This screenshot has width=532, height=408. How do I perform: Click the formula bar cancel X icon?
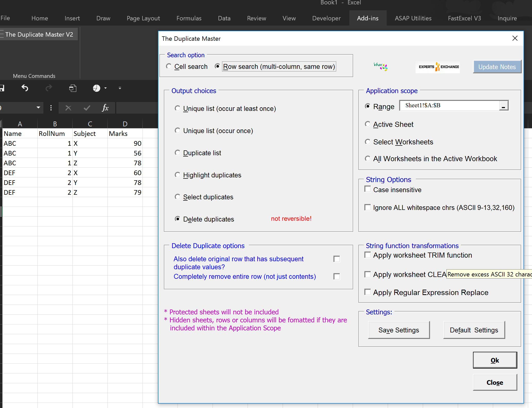(68, 108)
